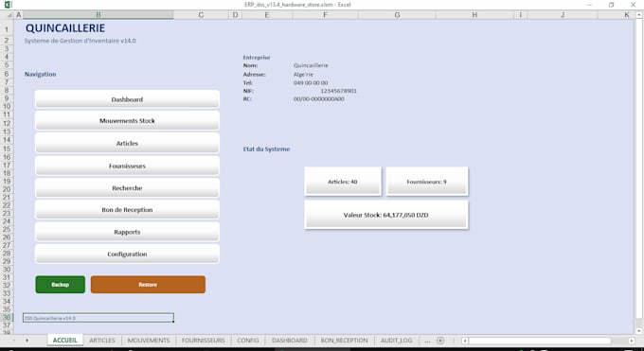644x351 pixels.
Task: Click the Tel value 049 00 00 00
Action: pos(311,83)
